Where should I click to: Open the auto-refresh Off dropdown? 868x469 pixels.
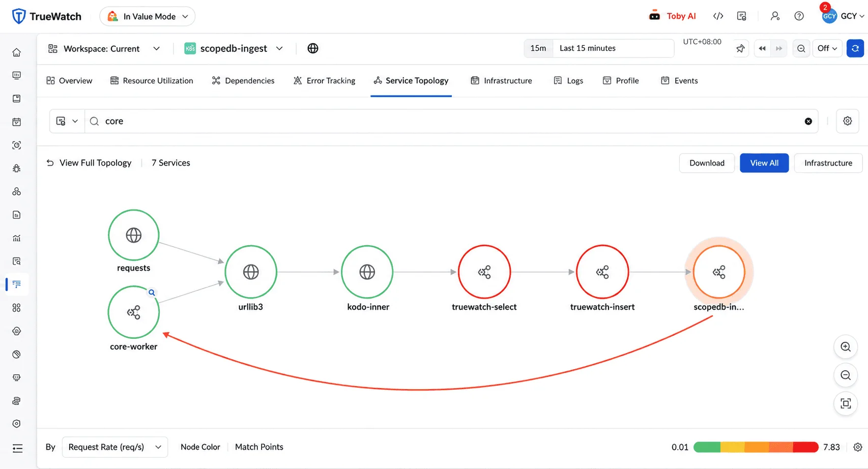pos(827,48)
